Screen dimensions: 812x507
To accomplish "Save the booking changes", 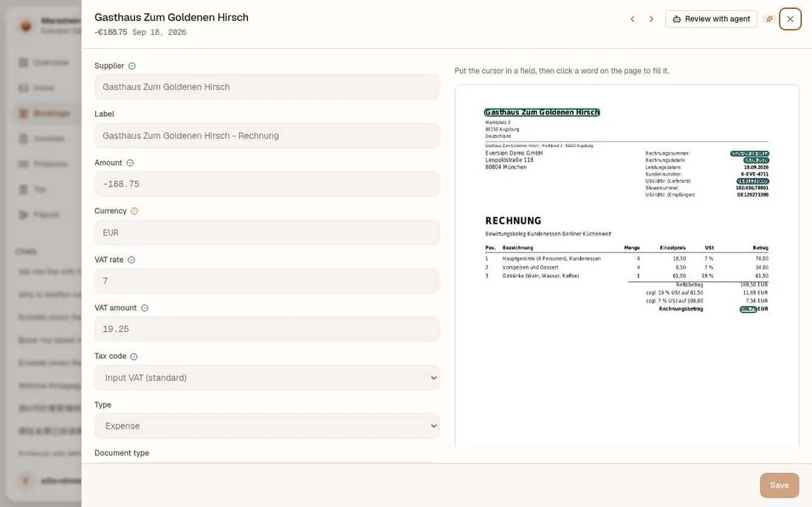I will [x=779, y=486].
